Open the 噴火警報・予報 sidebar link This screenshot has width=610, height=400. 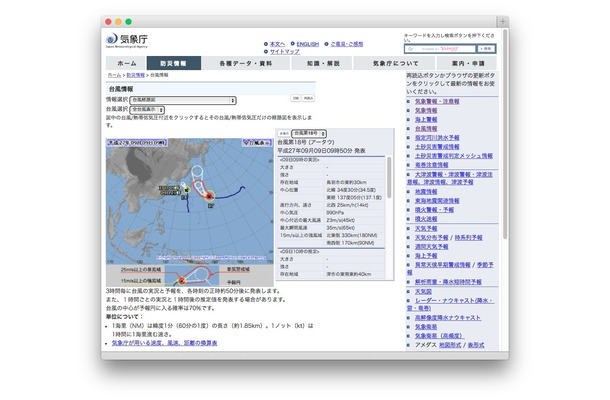coord(434,210)
